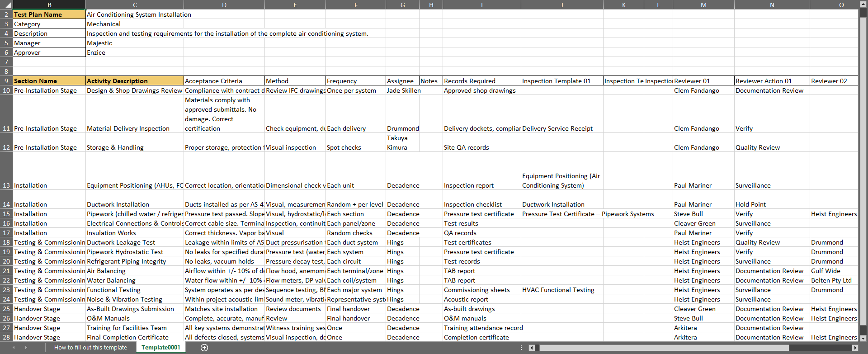868x354 pixels.
Task: Click the Test Plan Name label cell
Action: pos(49,14)
